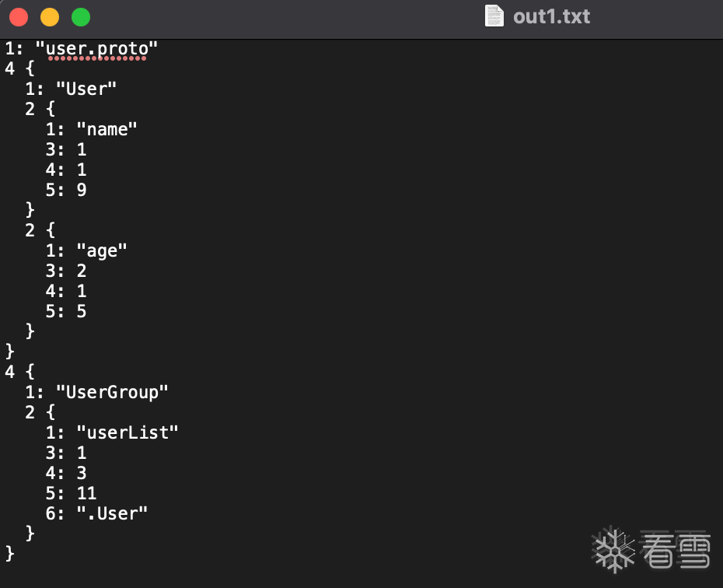
Task: Place cursor in the misspelled "user.proto" text
Action: click(97, 49)
